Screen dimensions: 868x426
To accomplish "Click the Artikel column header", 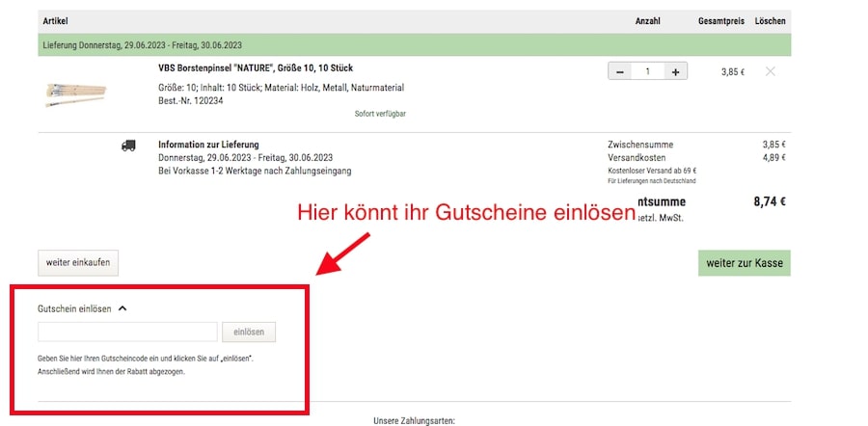I will pyautogui.click(x=55, y=20).
